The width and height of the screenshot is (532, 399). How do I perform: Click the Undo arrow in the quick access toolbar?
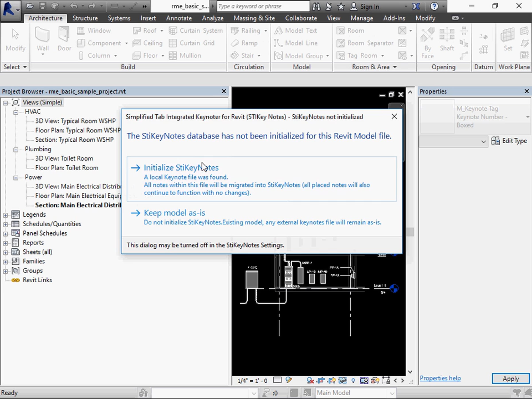(x=74, y=6)
